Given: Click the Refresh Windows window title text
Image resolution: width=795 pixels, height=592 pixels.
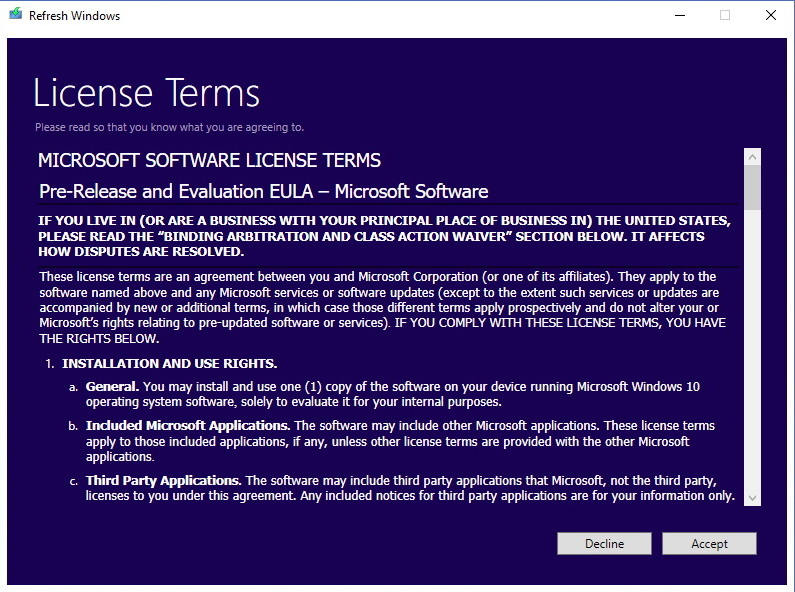Looking at the screenshot, I should pos(75,16).
